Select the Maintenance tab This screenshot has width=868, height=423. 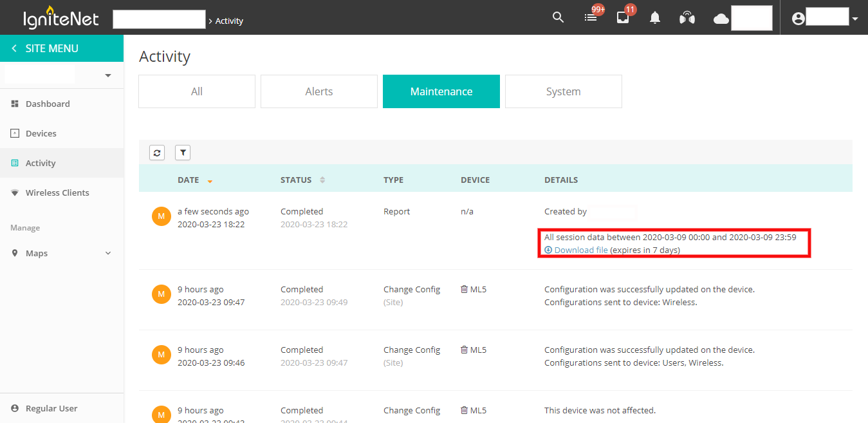441,91
